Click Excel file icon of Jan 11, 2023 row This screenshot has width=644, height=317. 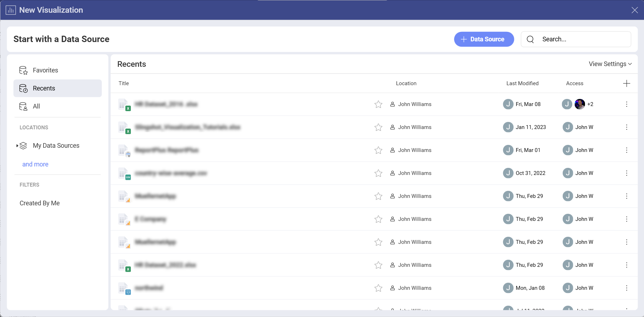[124, 128]
